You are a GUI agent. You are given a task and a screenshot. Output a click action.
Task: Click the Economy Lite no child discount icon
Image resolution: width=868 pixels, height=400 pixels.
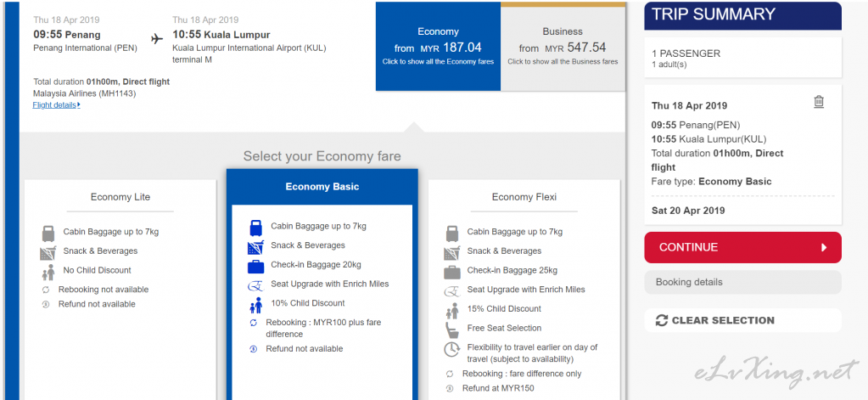point(48,272)
